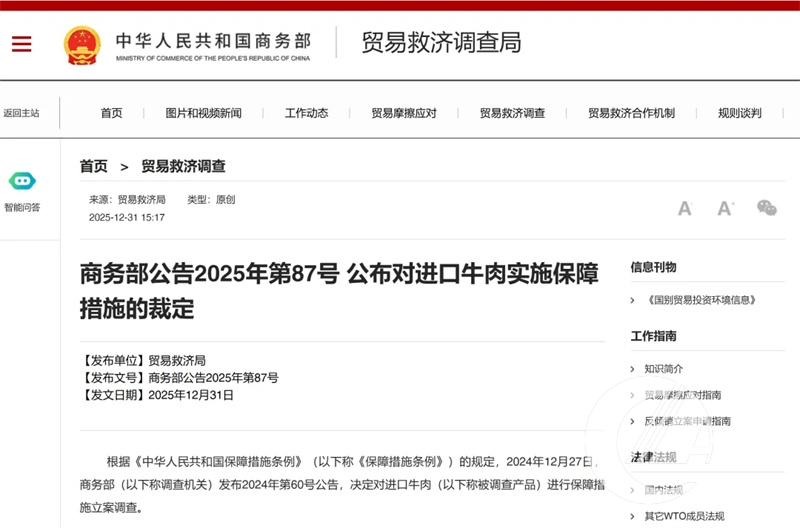Open the 智能问答 robot assistant
800x528 pixels.
22,182
